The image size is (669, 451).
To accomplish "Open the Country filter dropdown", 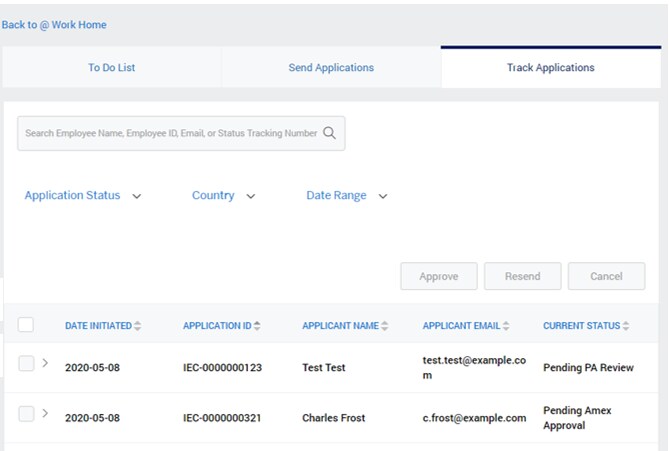I will click(223, 196).
